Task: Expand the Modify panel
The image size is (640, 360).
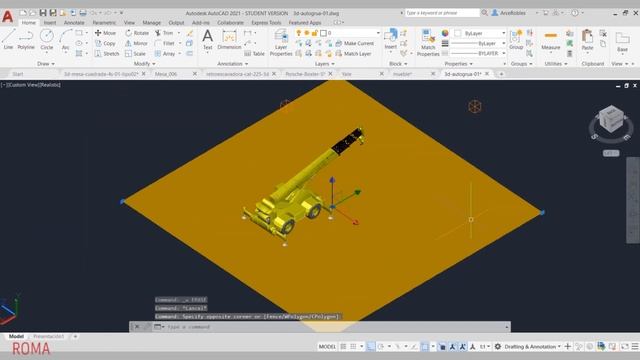Action: 144,64
